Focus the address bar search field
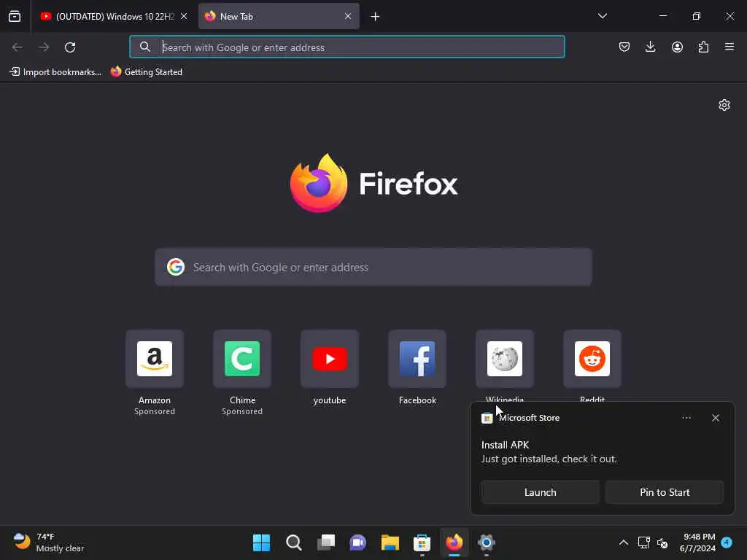 tap(347, 47)
